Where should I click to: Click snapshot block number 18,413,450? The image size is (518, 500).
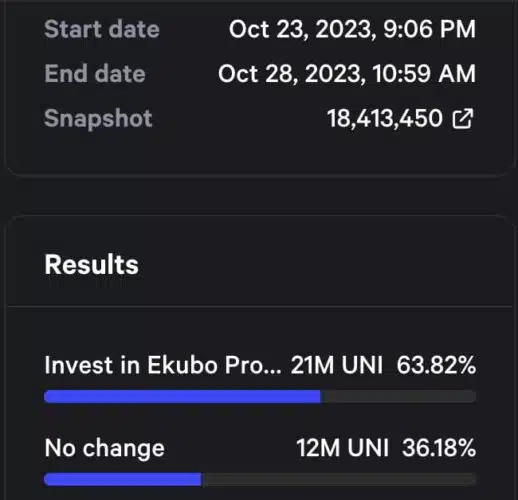coord(384,118)
